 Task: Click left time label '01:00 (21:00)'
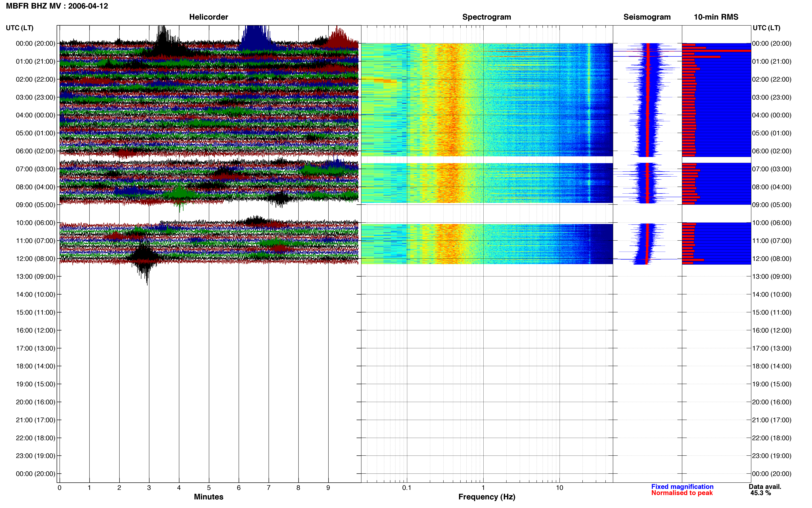click(x=35, y=61)
